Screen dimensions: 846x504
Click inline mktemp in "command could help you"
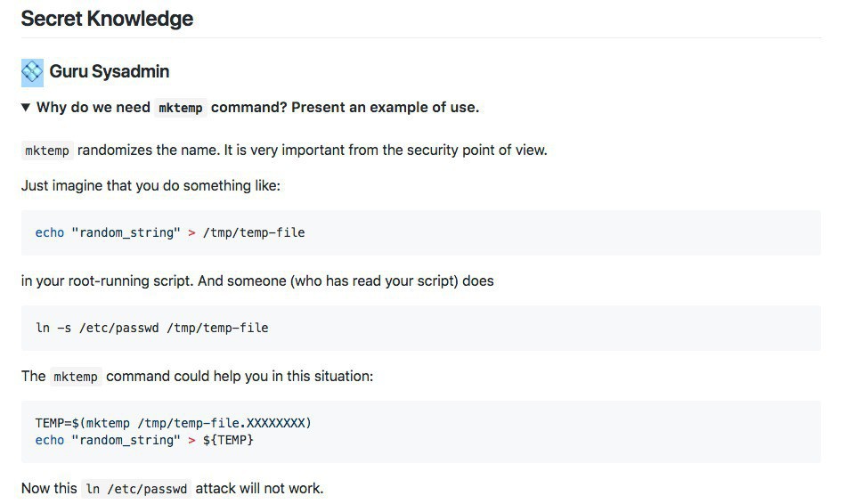(76, 377)
